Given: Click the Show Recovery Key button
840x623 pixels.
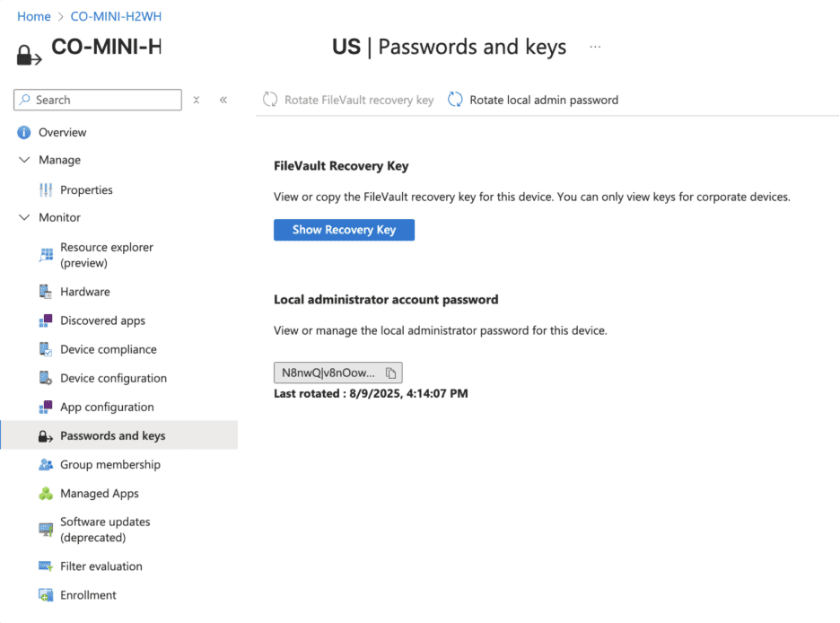Looking at the screenshot, I should click(344, 229).
